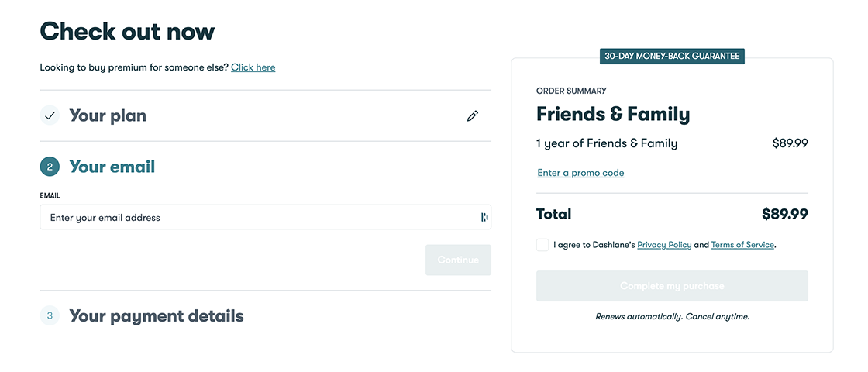Expand the Your plan section heading
Screen dimensions: 868x372
[108, 116]
